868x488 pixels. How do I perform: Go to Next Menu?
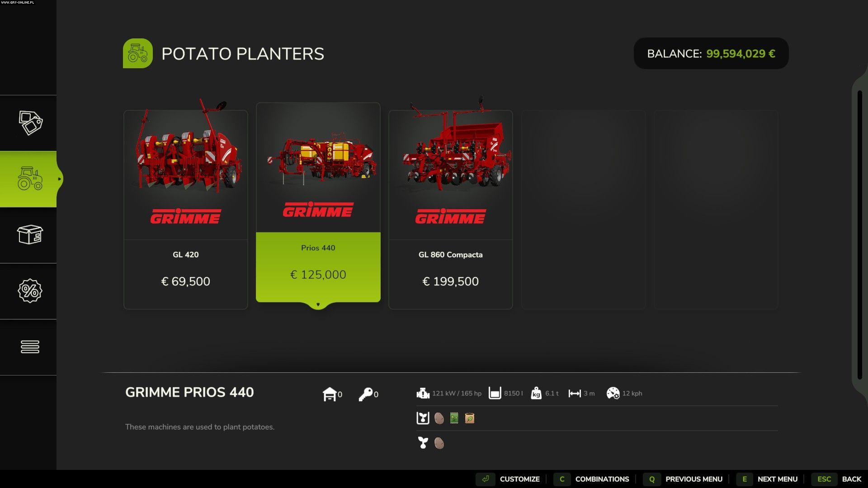pyautogui.click(x=767, y=479)
